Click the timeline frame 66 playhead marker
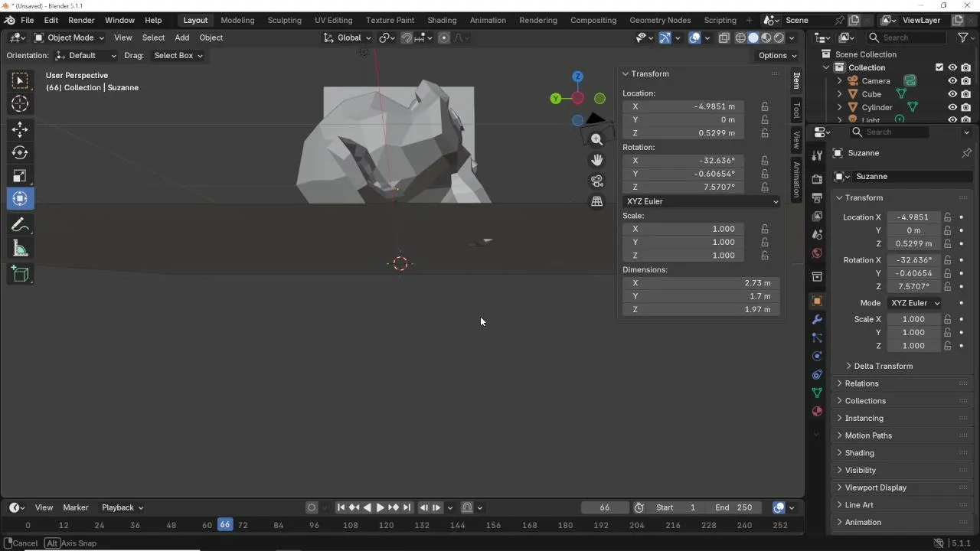Image resolution: width=980 pixels, height=551 pixels. point(224,525)
